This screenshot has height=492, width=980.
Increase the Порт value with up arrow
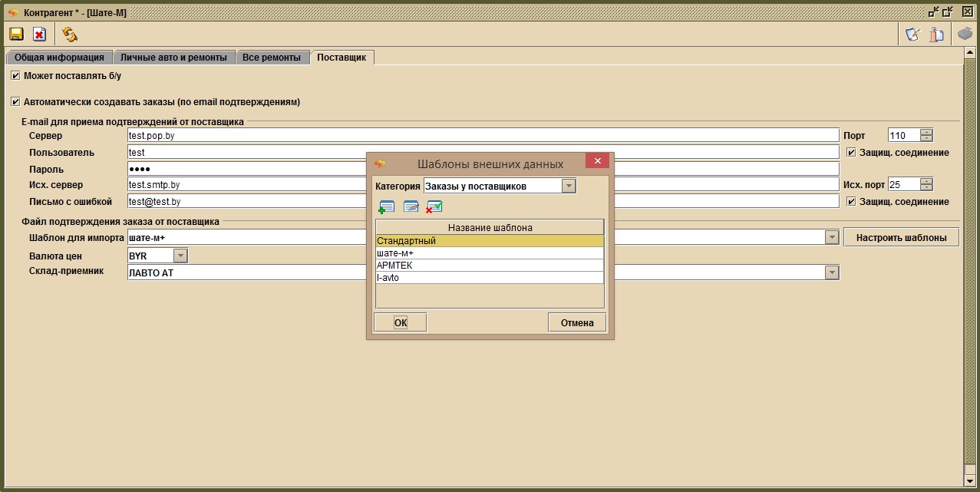coord(927,132)
